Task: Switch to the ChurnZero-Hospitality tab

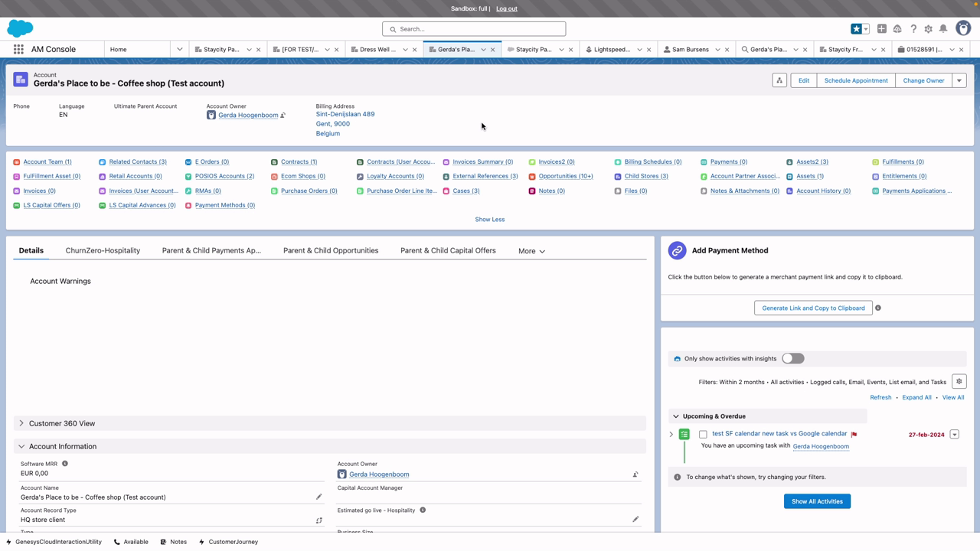Action: pyautogui.click(x=103, y=250)
